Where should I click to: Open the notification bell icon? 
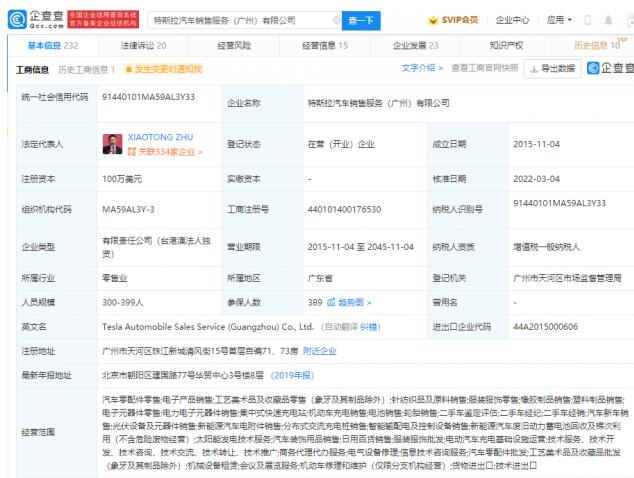608,20
